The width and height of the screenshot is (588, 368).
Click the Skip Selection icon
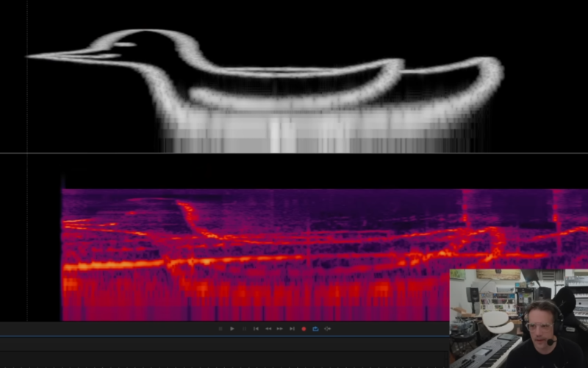[x=327, y=328]
